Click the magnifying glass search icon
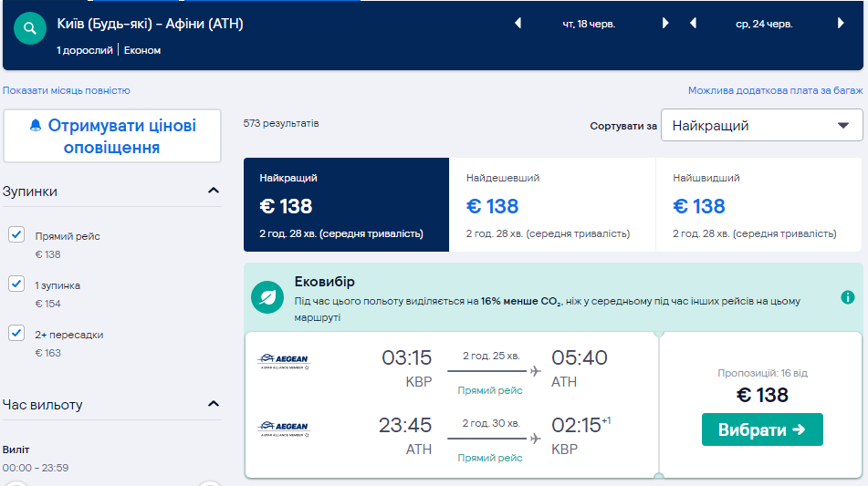The height and width of the screenshot is (486, 868). pos(30,28)
